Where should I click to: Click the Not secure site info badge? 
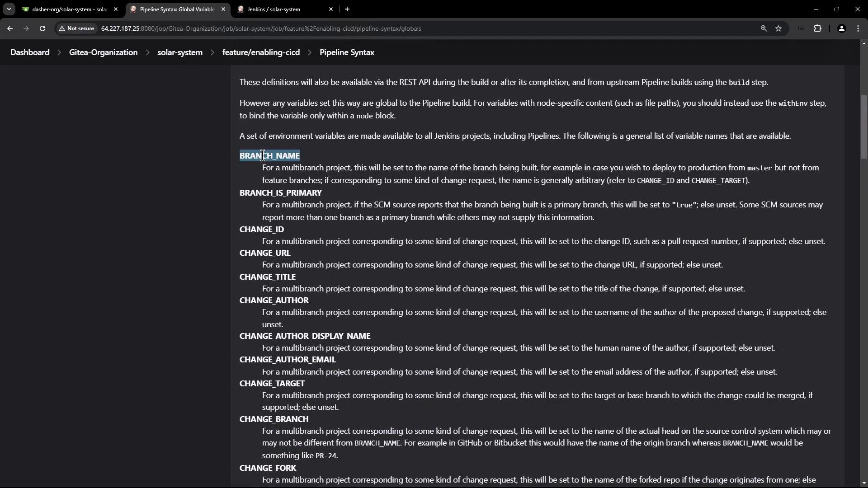(x=76, y=28)
